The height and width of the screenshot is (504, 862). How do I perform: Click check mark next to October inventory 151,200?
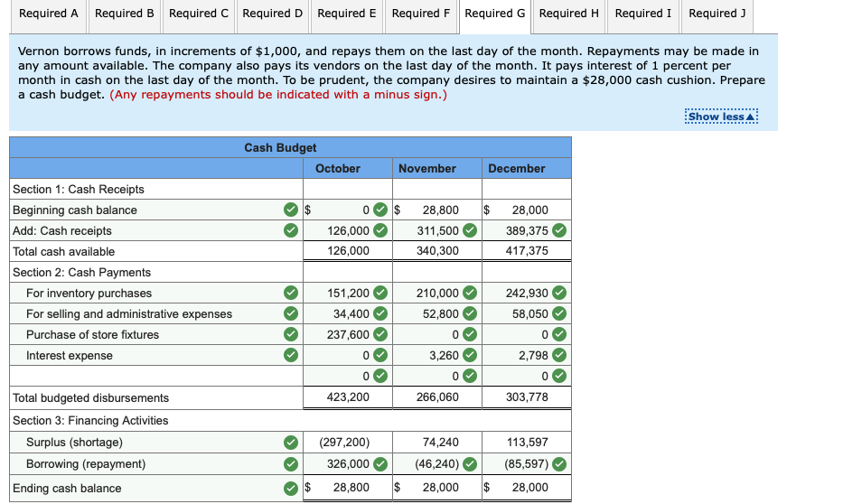click(379, 293)
